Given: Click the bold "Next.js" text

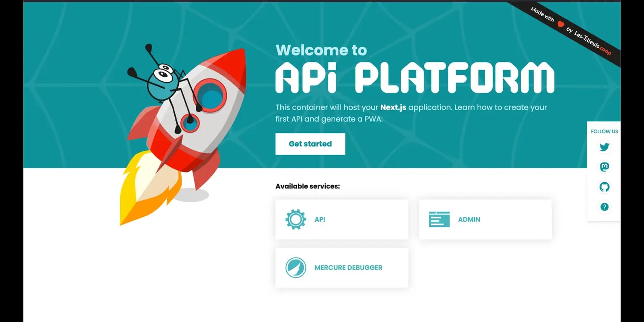Looking at the screenshot, I should point(393,107).
